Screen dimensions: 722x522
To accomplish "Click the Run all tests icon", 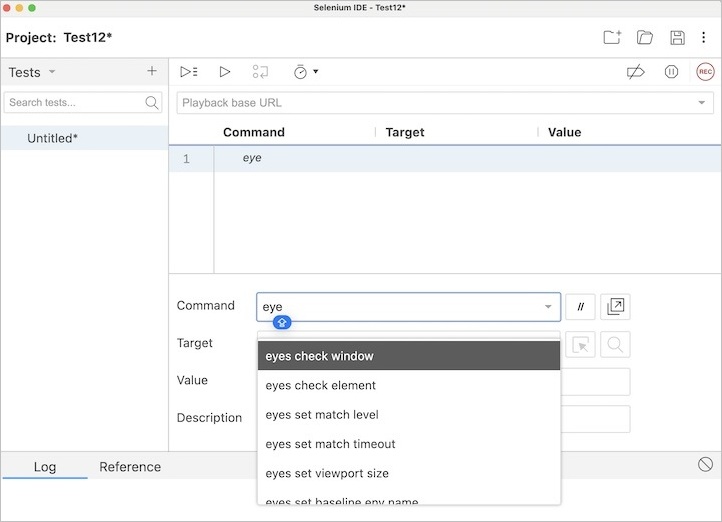I will (188, 72).
